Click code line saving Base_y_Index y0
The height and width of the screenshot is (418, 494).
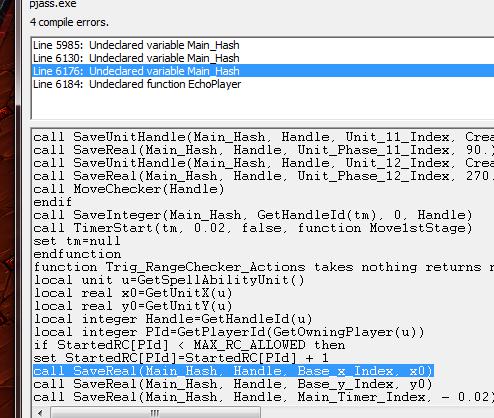233,384
